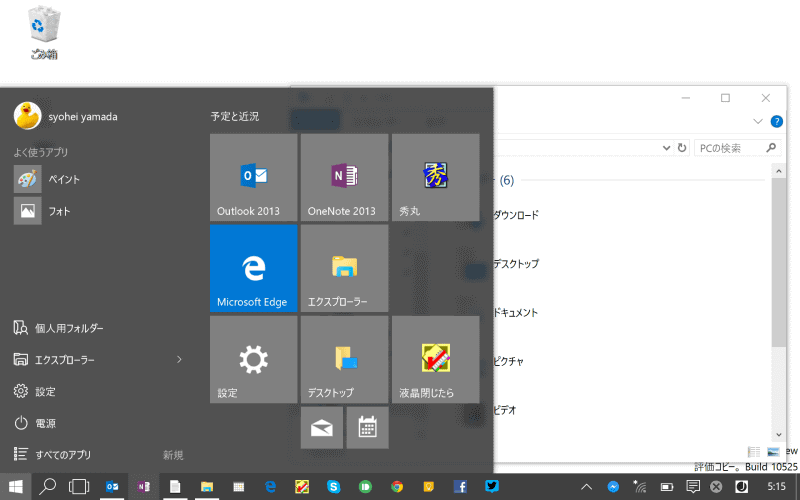Open the small Calendar tile
The width and height of the screenshot is (800, 500).
pyautogui.click(x=367, y=428)
